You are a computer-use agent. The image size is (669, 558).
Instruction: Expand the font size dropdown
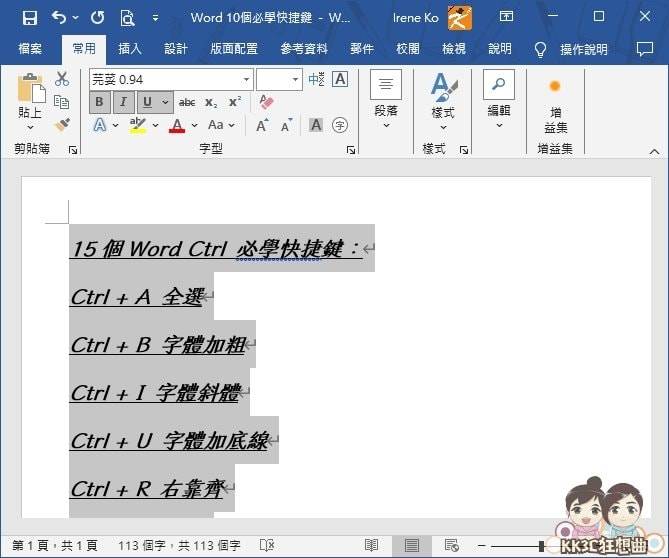coord(295,79)
